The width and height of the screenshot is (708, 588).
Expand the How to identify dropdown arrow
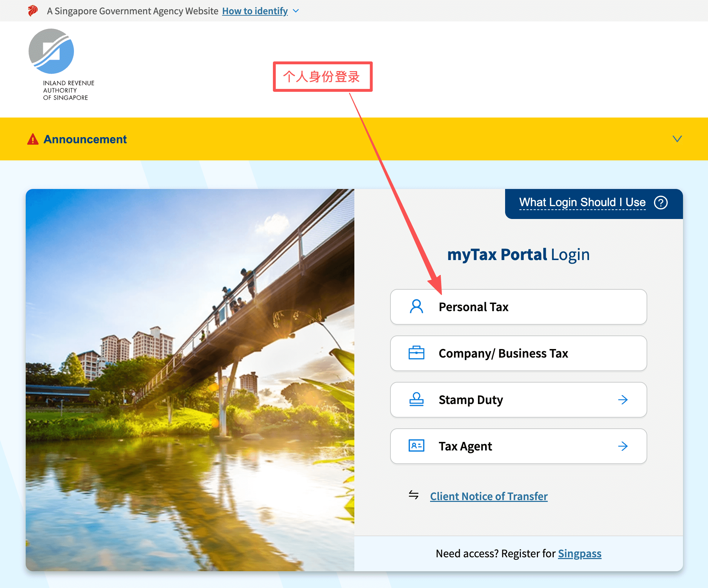(x=296, y=11)
